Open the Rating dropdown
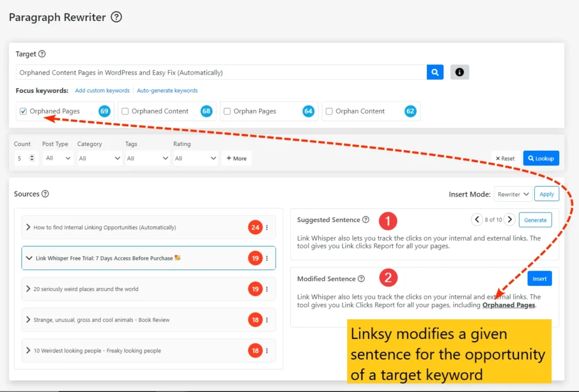The height and width of the screenshot is (392, 579). [x=195, y=158]
